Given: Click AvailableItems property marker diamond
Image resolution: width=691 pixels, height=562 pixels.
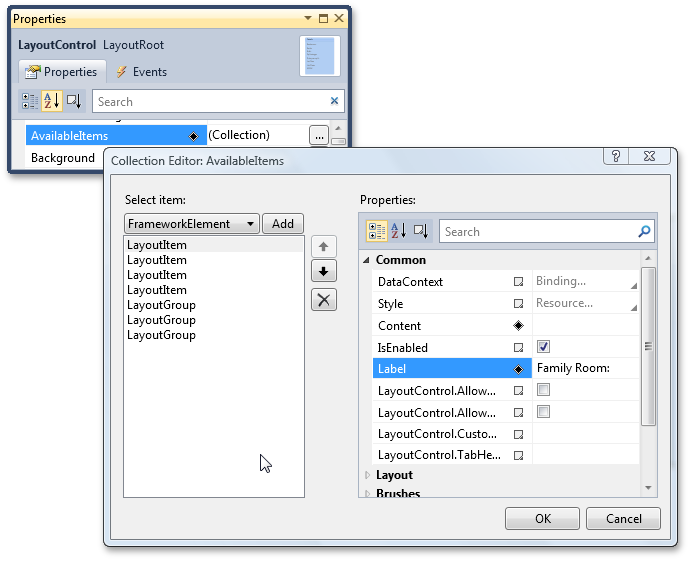Looking at the screenshot, I should click(x=193, y=136).
